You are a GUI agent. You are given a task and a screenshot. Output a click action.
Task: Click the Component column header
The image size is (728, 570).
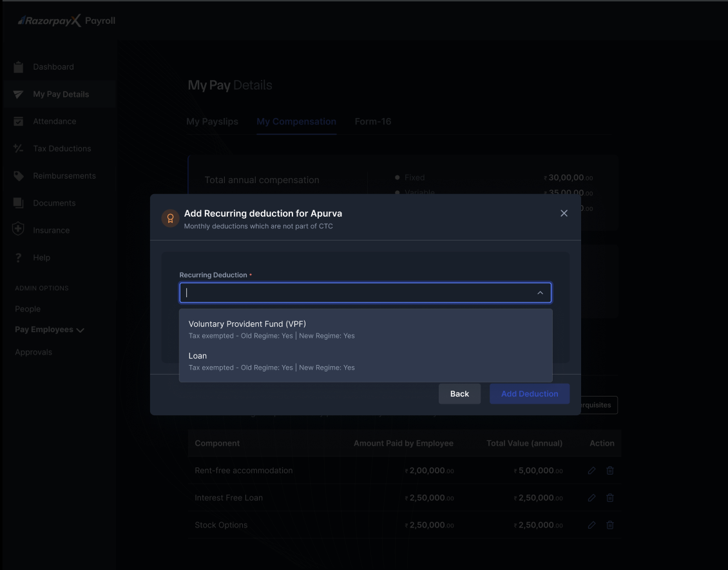coord(217,443)
